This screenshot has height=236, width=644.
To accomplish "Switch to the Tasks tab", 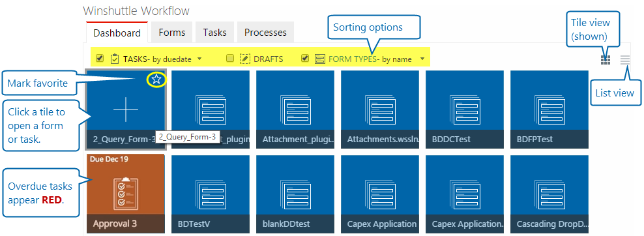I will 215,33.
